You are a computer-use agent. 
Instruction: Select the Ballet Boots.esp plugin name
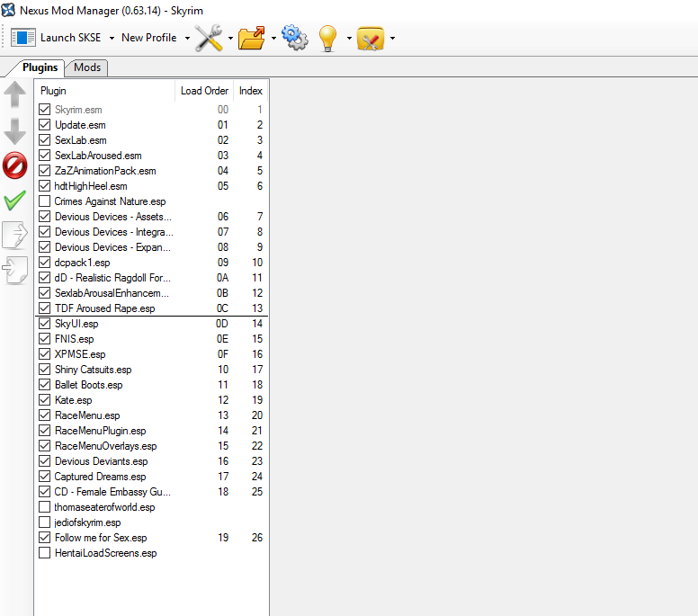tap(88, 385)
